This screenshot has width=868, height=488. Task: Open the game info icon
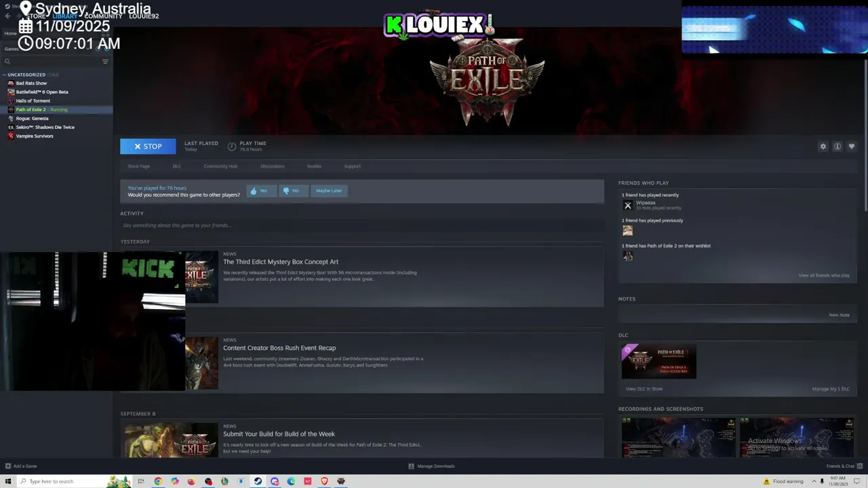click(x=837, y=146)
